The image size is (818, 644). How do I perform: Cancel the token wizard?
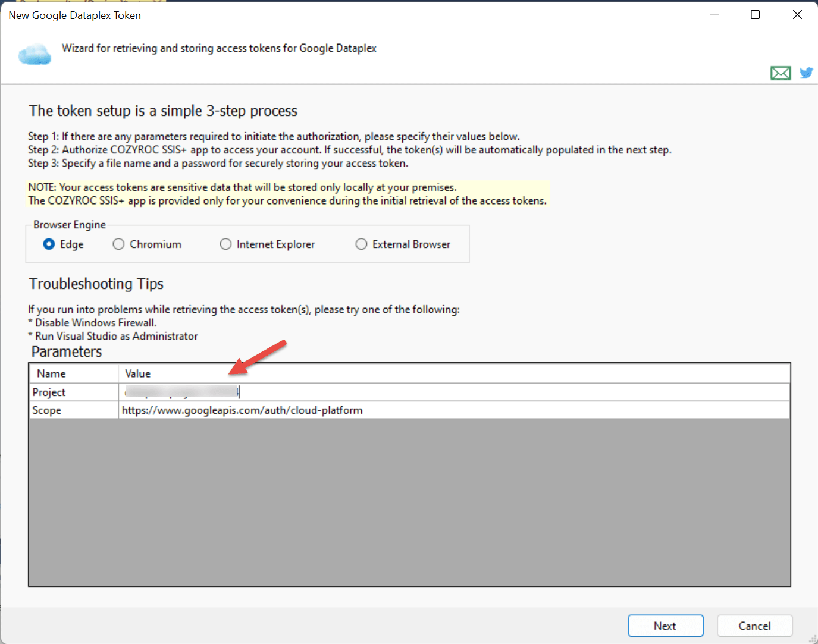[x=755, y=626]
